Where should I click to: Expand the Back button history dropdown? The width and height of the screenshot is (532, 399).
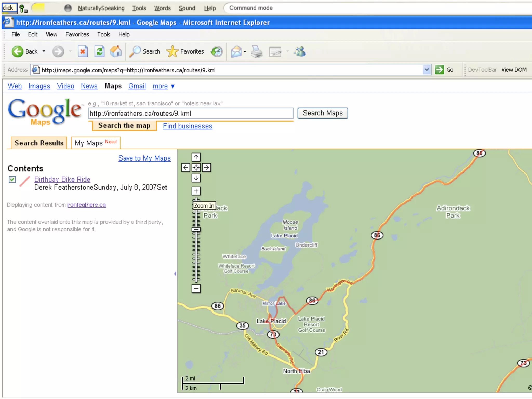44,51
